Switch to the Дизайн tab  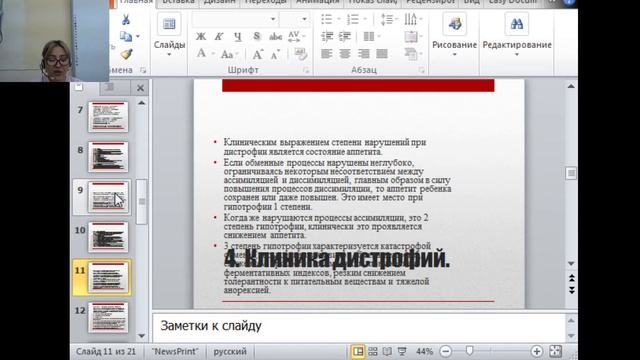(220, 2)
